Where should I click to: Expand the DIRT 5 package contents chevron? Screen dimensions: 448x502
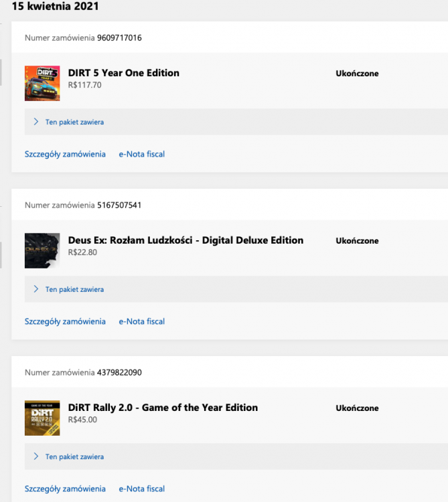coord(36,122)
